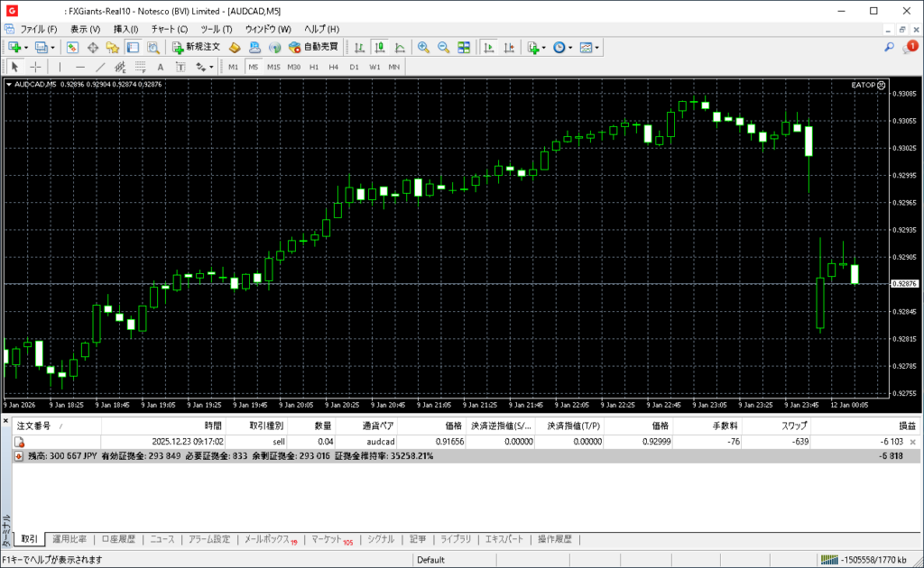This screenshot has height=568, width=924.
Task: Select the crosshair cursor tool
Action: coord(36,67)
